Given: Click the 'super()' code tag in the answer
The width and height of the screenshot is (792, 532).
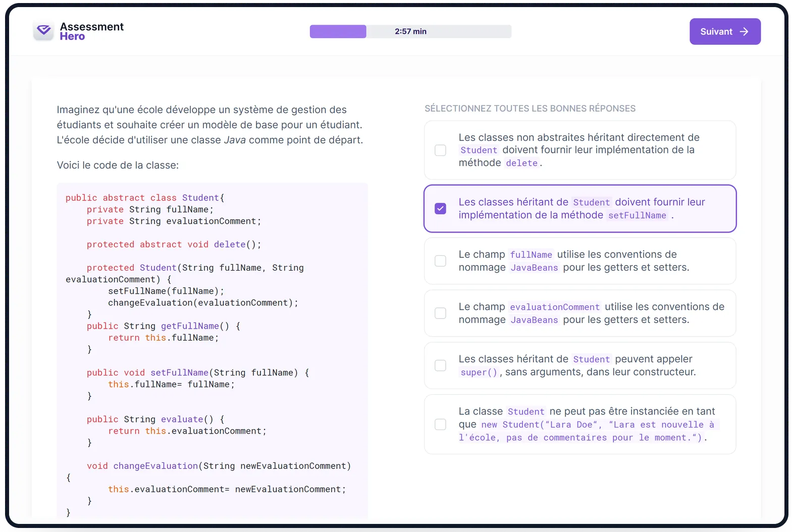Looking at the screenshot, I should (x=479, y=373).
